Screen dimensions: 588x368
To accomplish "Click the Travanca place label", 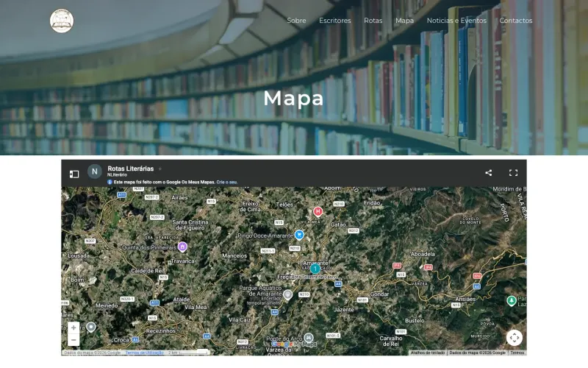I will pos(182,261).
